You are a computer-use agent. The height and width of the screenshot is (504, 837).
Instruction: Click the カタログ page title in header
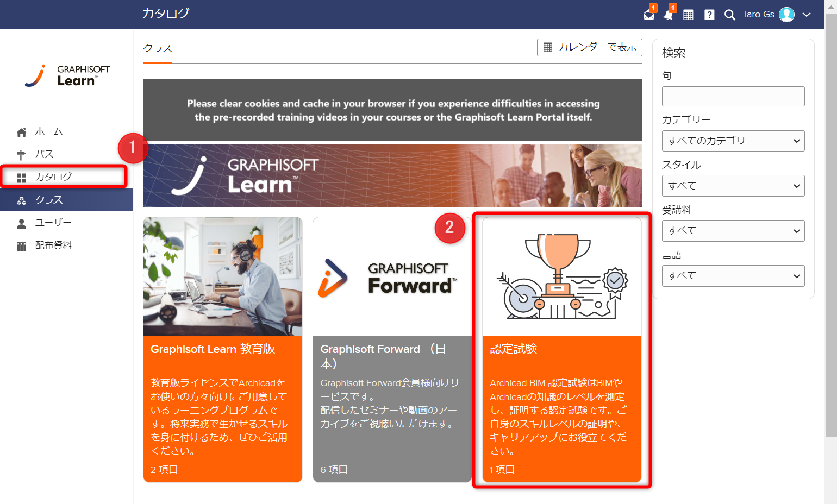point(166,13)
